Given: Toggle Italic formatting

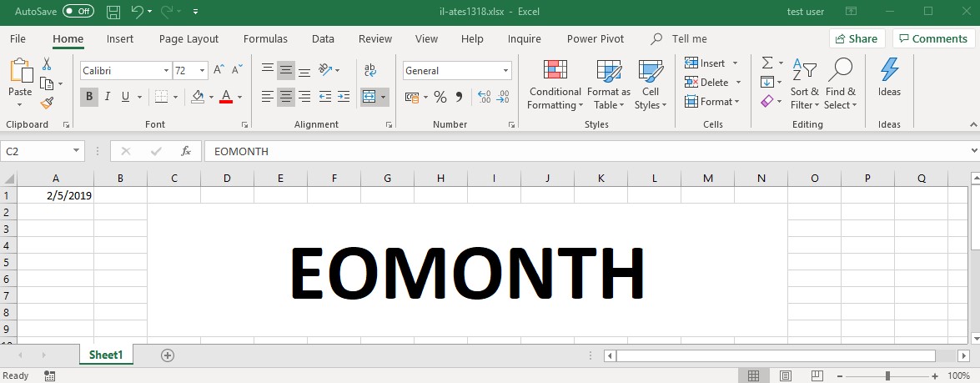Looking at the screenshot, I should coord(108,97).
